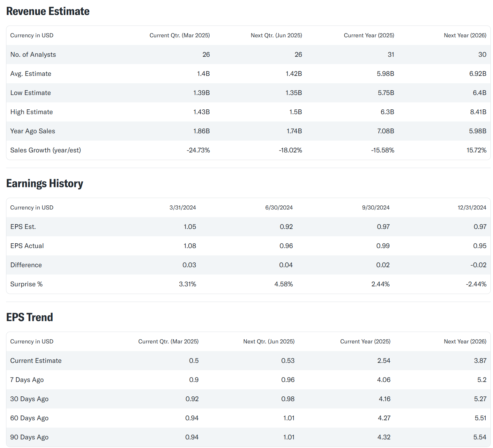Click the Sales Growth (year/est) row label

tap(46, 150)
